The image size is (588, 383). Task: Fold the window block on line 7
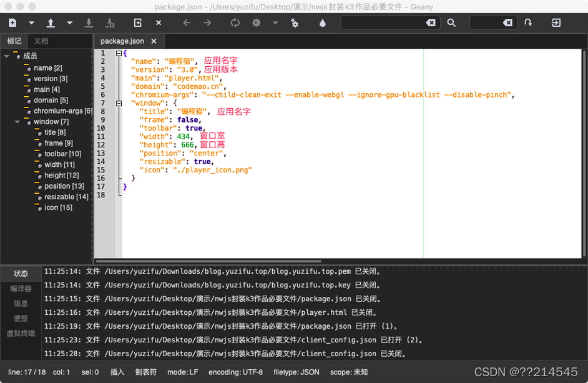pos(119,103)
